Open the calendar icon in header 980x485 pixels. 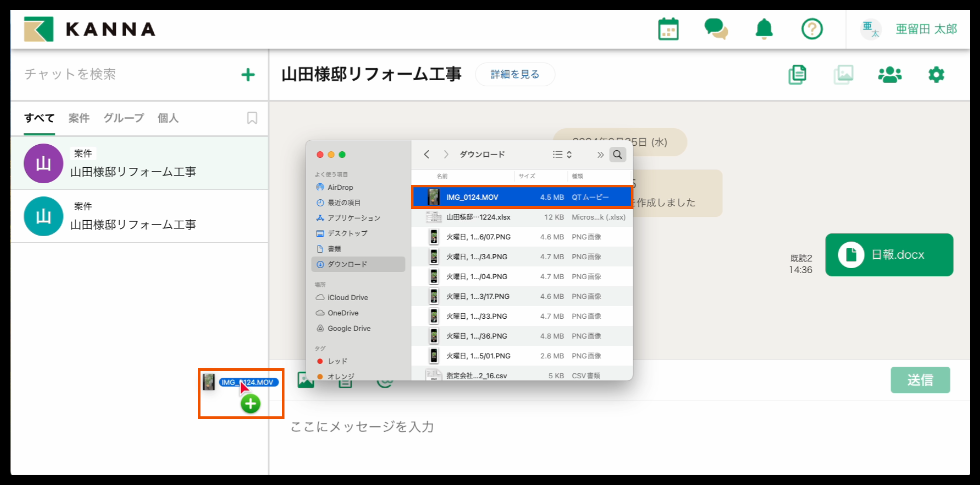[x=668, y=29]
